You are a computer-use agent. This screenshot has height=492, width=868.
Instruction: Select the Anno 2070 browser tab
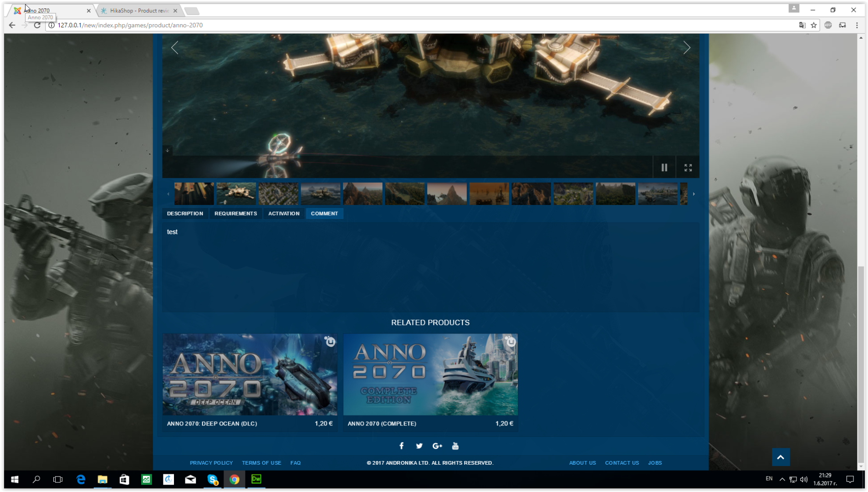point(50,10)
